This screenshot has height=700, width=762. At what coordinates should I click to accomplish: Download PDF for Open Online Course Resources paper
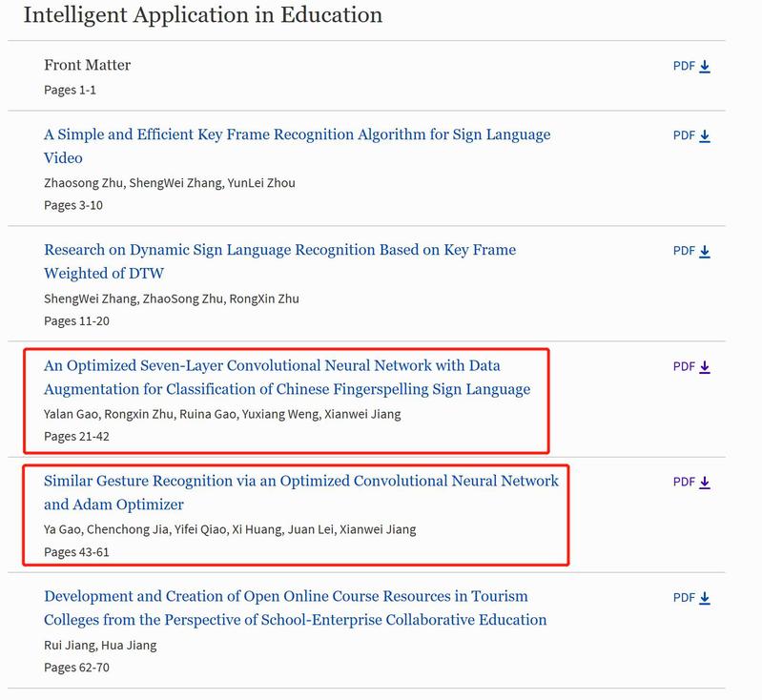click(706, 599)
